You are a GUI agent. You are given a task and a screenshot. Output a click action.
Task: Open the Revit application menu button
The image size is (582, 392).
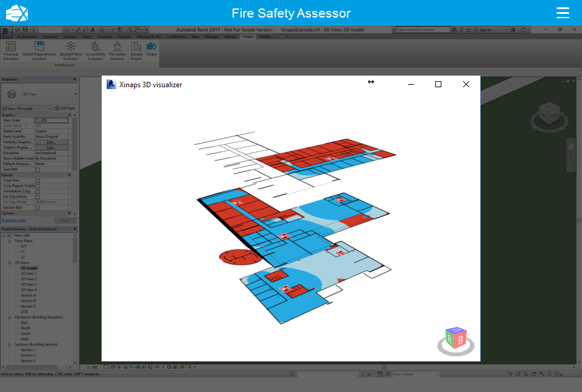coord(6,32)
